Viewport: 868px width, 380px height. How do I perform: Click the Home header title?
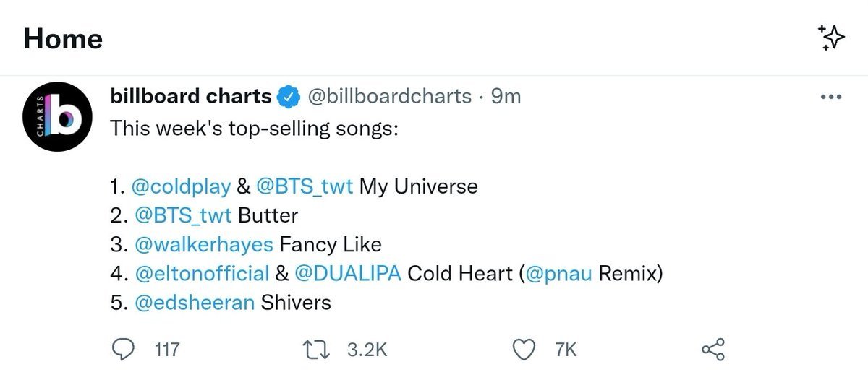click(x=63, y=38)
